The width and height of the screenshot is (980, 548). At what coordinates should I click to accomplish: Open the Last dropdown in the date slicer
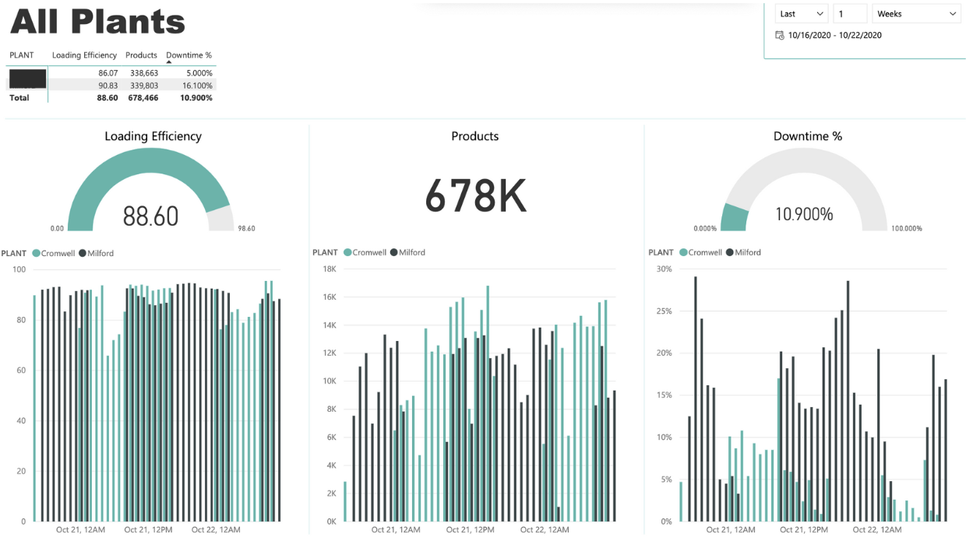[x=800, y=12]
